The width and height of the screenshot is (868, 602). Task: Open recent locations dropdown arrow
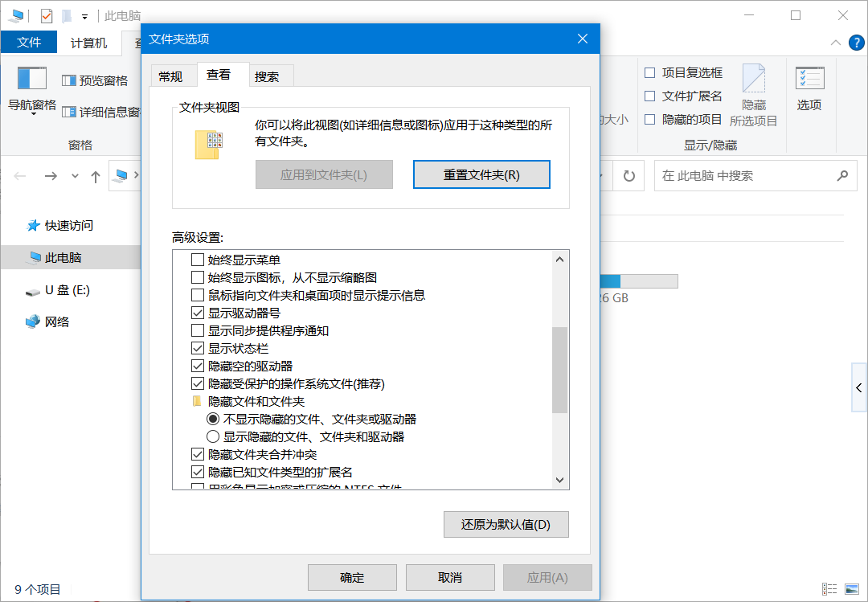[75, 176]
